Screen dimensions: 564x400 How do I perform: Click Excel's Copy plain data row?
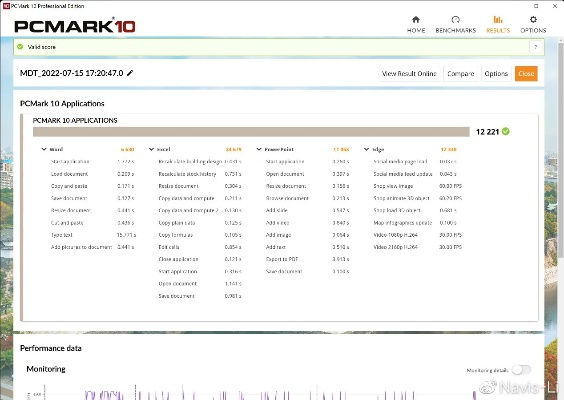(200, 223)
